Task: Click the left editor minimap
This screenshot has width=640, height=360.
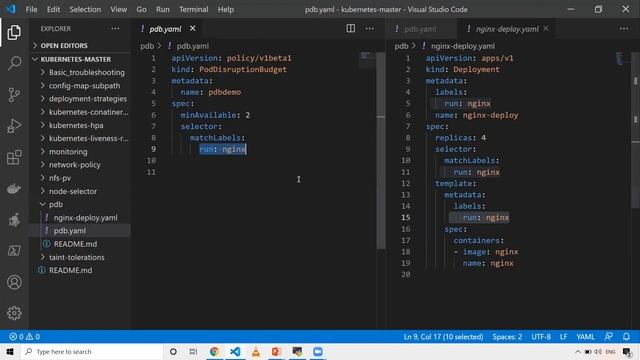Action: click(367, 60)
